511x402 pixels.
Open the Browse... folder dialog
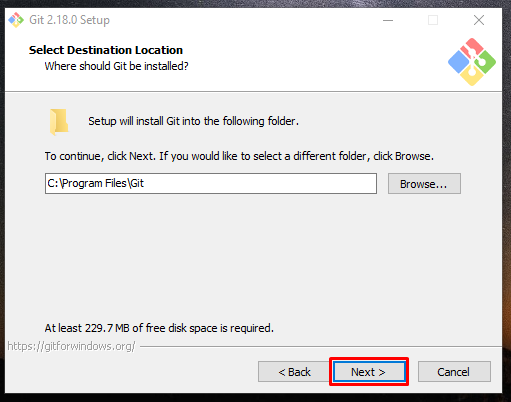point(424,184)
